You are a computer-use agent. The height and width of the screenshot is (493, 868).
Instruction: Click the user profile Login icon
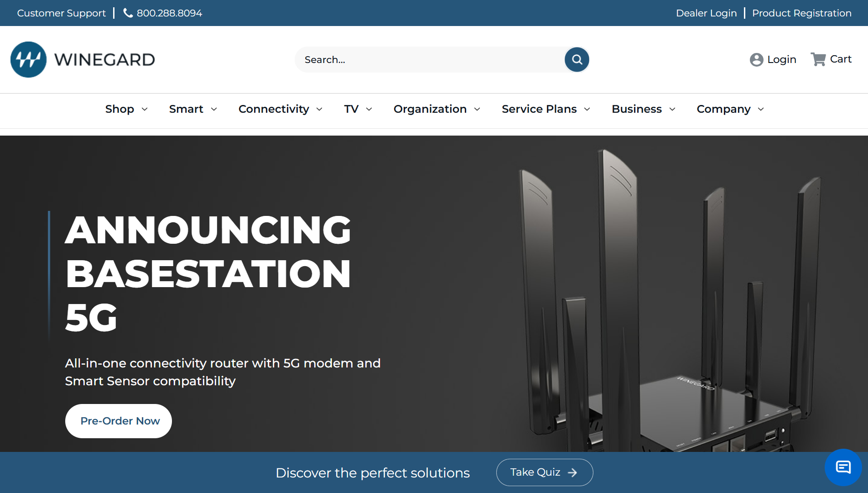click(756, 60)
